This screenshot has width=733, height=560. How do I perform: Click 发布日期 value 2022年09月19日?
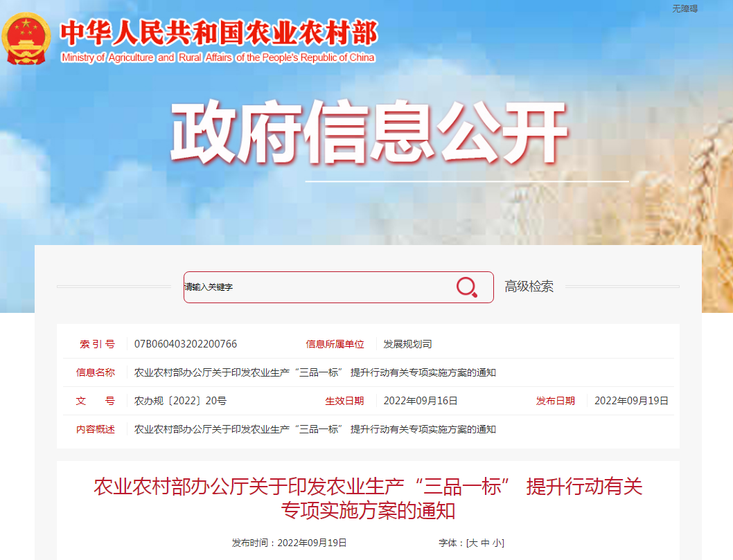point(631,401)
